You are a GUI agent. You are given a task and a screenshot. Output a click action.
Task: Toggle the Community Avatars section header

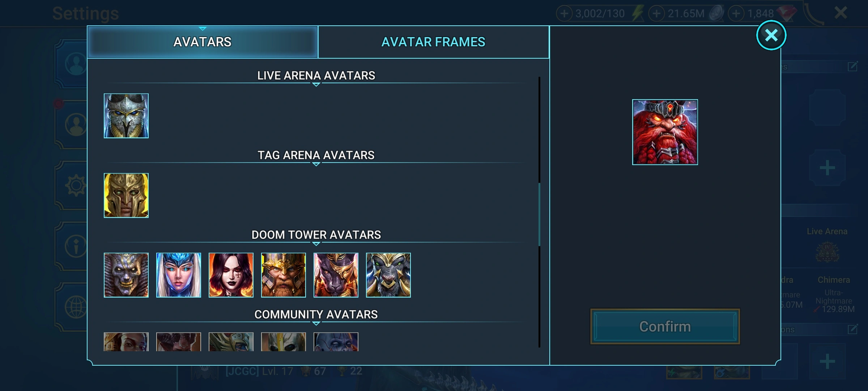tap(316, 315)
